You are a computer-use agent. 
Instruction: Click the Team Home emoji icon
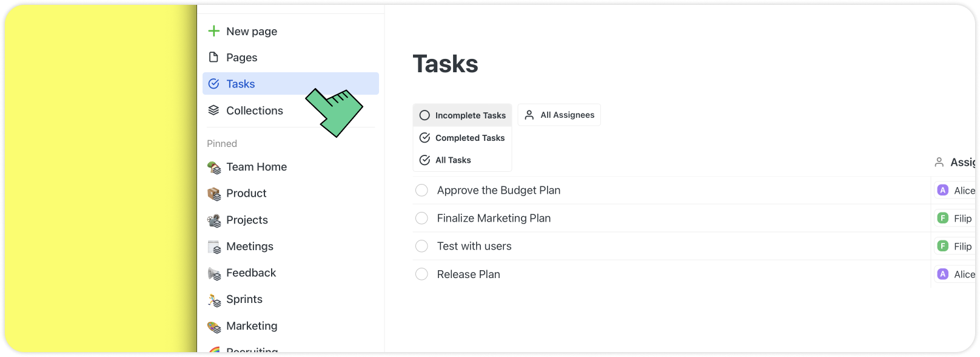[214, 167]
